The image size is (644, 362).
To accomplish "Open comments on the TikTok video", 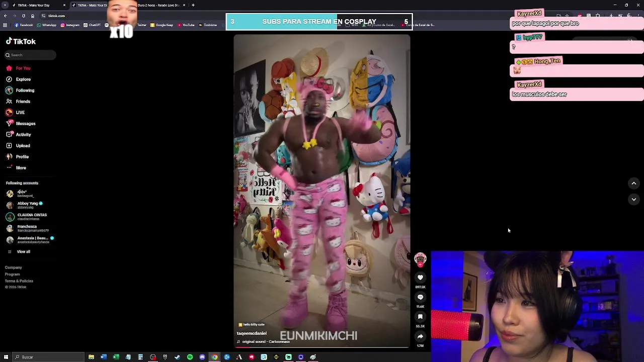I will point(420,297).
